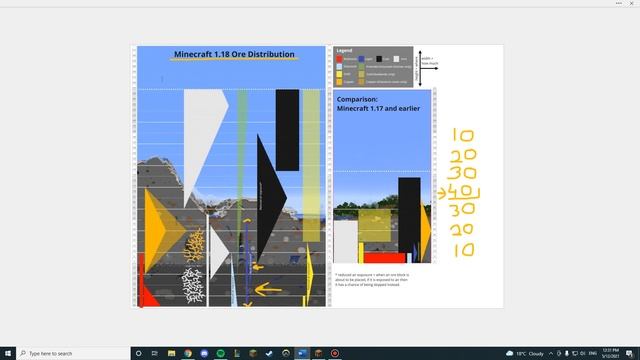Viewport: 640px width, 360px height.
Task: Click the Comparison Minecraft 1.17 and earlier heading
Action: [378, 104]
